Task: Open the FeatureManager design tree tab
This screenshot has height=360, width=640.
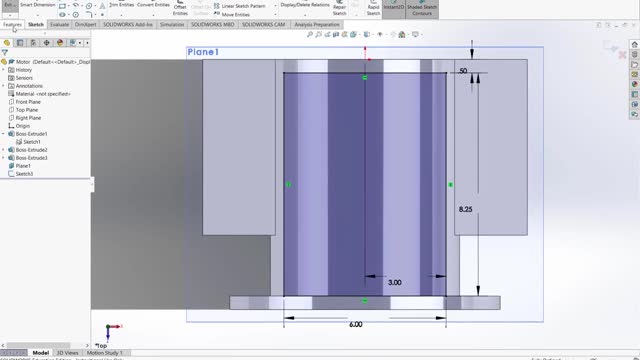Action: click(x=7, y=43)
